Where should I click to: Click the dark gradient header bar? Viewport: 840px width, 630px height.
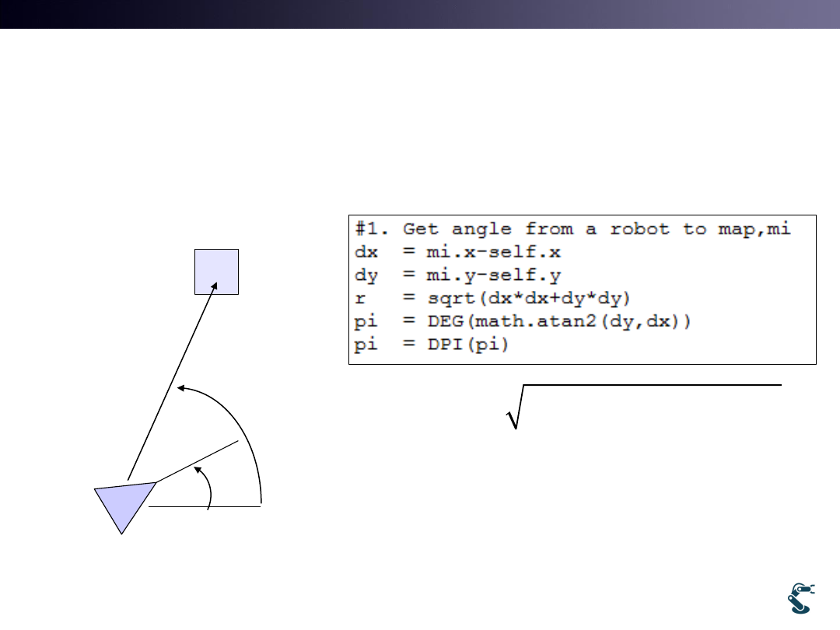coord(420,14)
